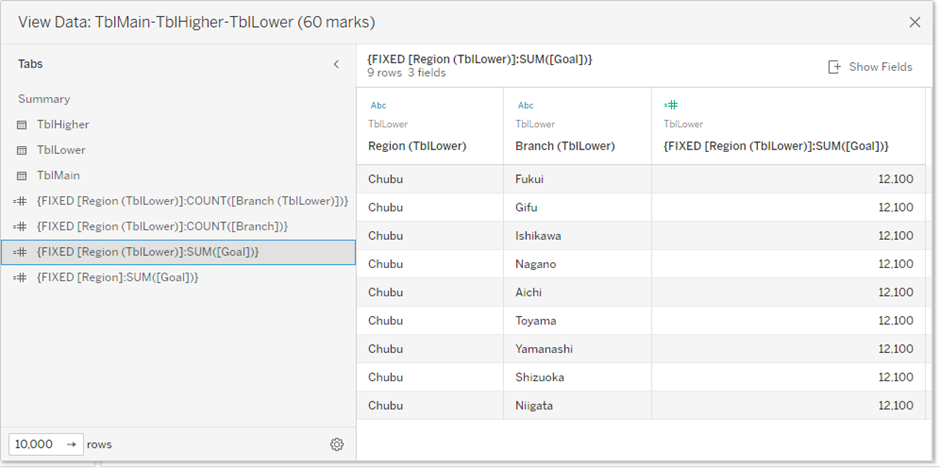This screenshot has width=940, height=468.
Task: Click the Yamanashi branch cell
Action: click(x=577, y=349)
